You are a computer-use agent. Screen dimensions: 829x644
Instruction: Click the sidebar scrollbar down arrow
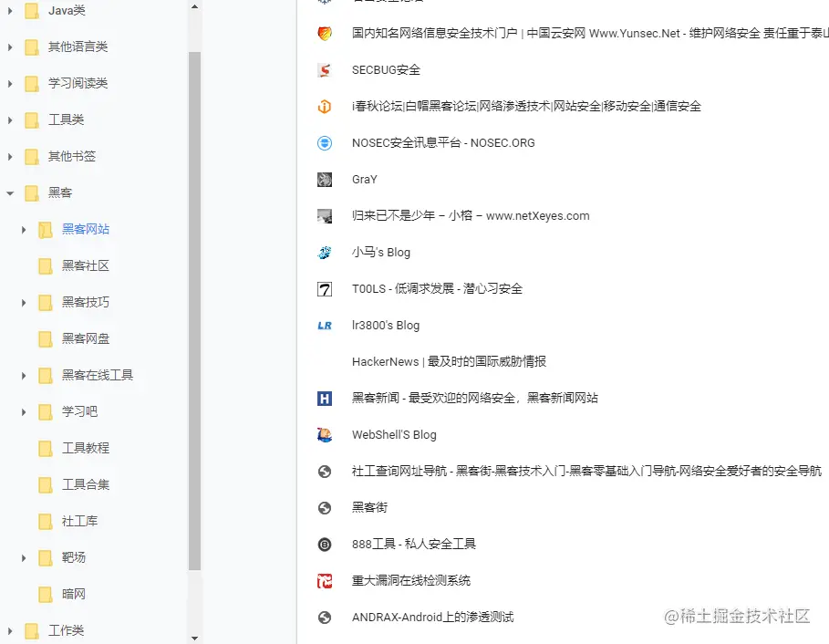pyautogui.click(x=194, y=639)
